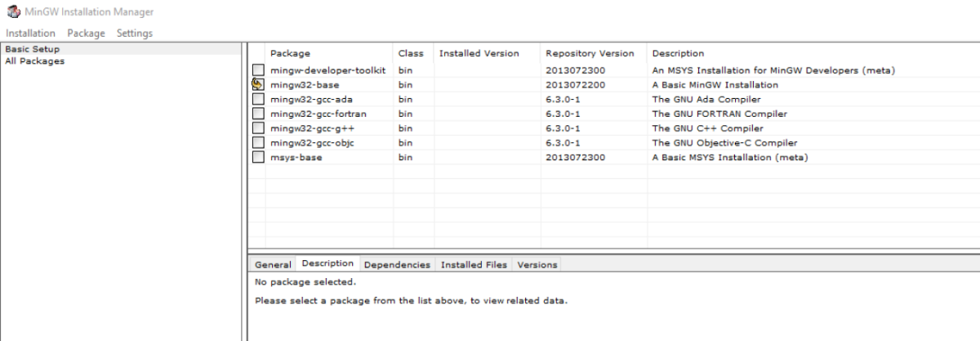Click the Package column header
Viewport: 980px width, 341px height.
290,53
